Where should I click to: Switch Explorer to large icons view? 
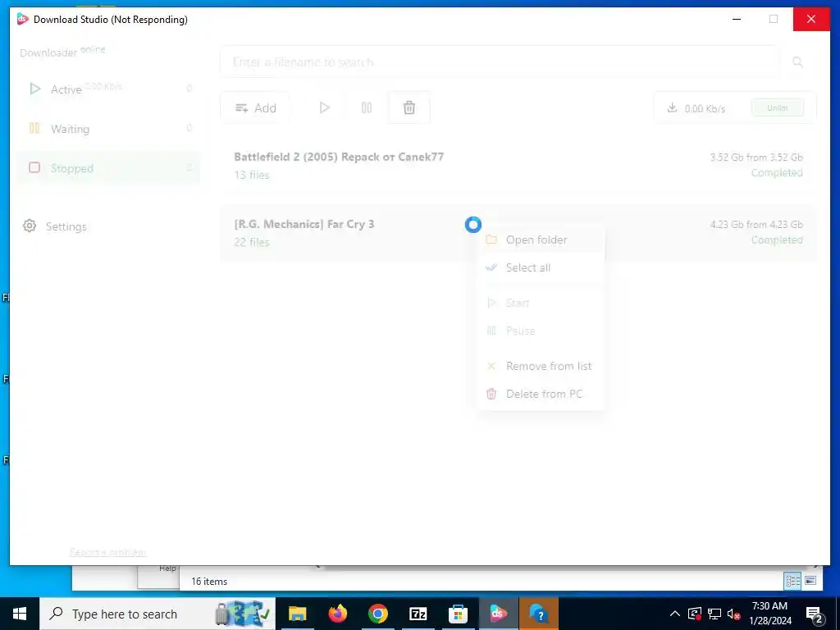810,581
